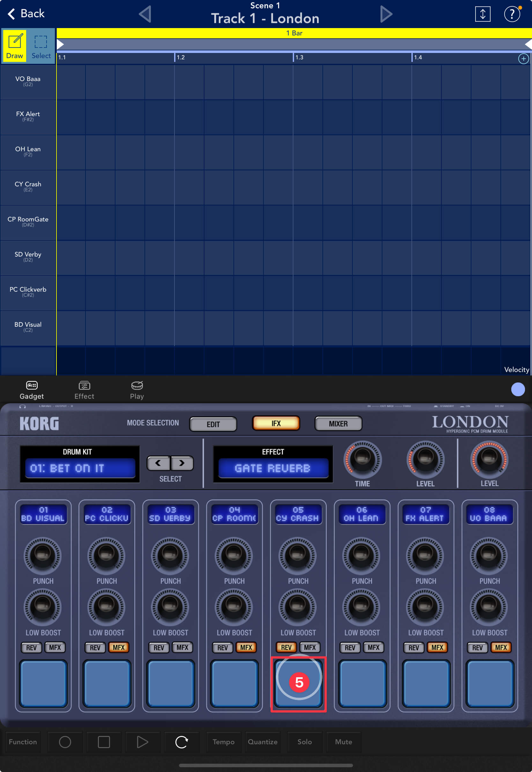Disable MFX on pad 02 PC Clickverb

[119, 647]
